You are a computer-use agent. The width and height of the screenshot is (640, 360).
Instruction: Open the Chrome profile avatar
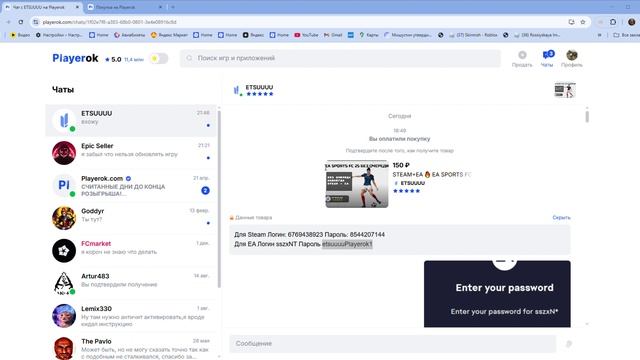coord(631,22)
